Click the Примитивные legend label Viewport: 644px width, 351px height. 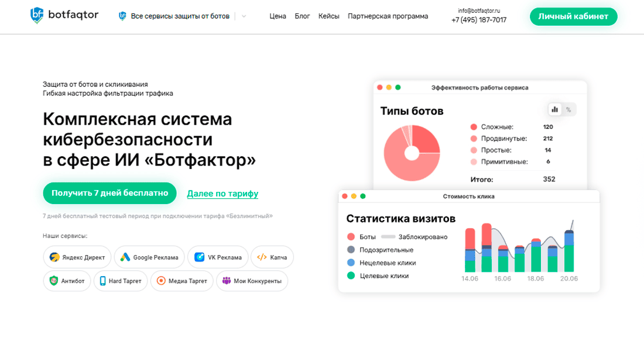point(504,161)
